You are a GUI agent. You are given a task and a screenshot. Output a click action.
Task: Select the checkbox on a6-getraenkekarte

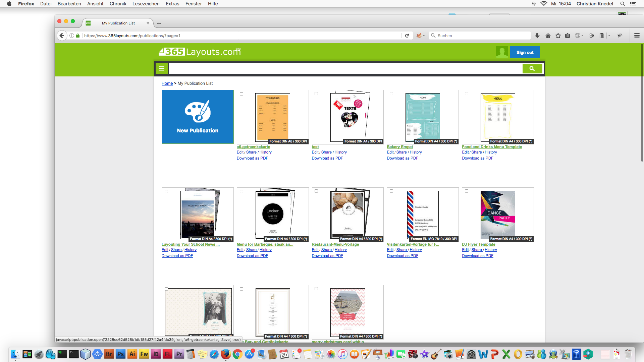241,94
